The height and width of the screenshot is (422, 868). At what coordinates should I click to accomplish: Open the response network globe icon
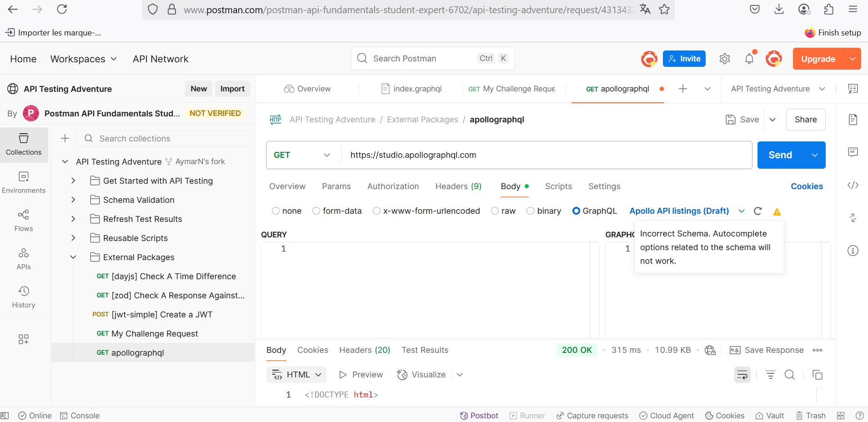(710, 350)
